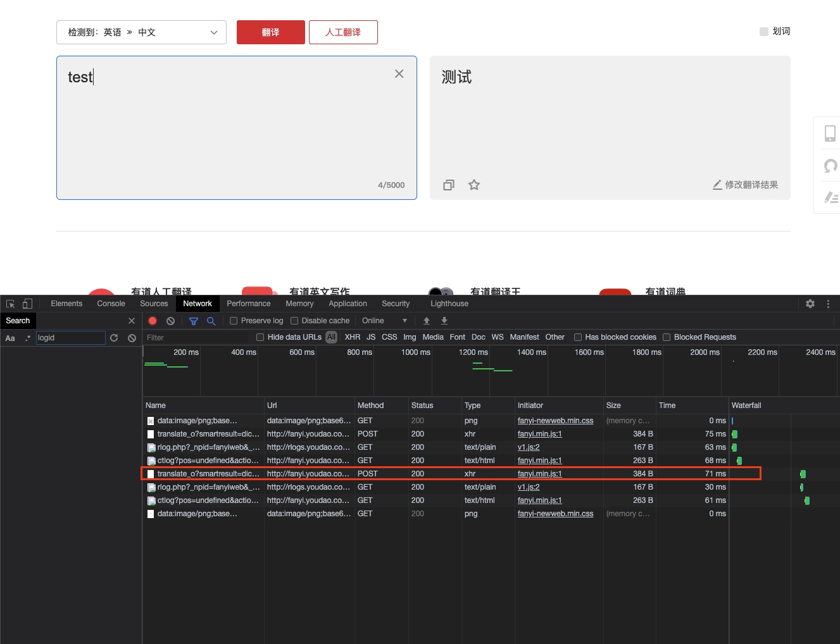Click the test translation text area
840x644 pixels.
coord(237,128)
